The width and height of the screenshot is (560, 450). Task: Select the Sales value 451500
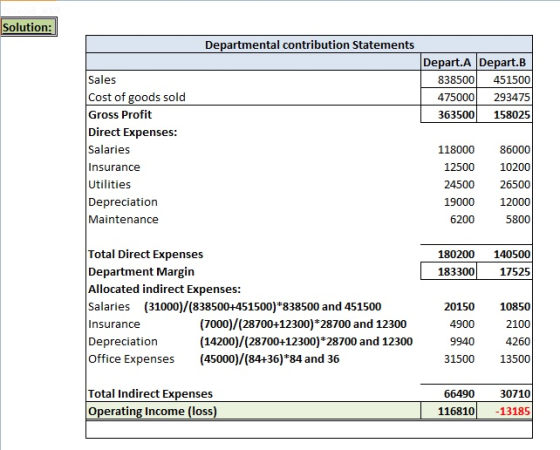click(512, 80)
